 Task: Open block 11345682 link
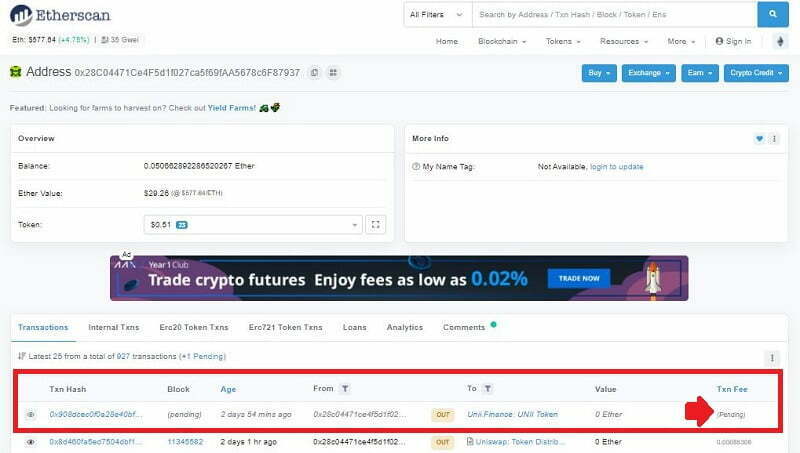point(185,442)
